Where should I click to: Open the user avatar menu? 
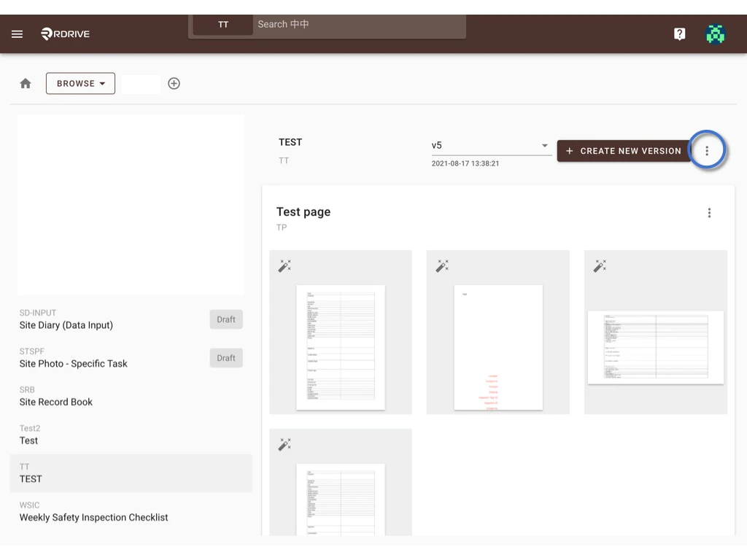point(715,34)
